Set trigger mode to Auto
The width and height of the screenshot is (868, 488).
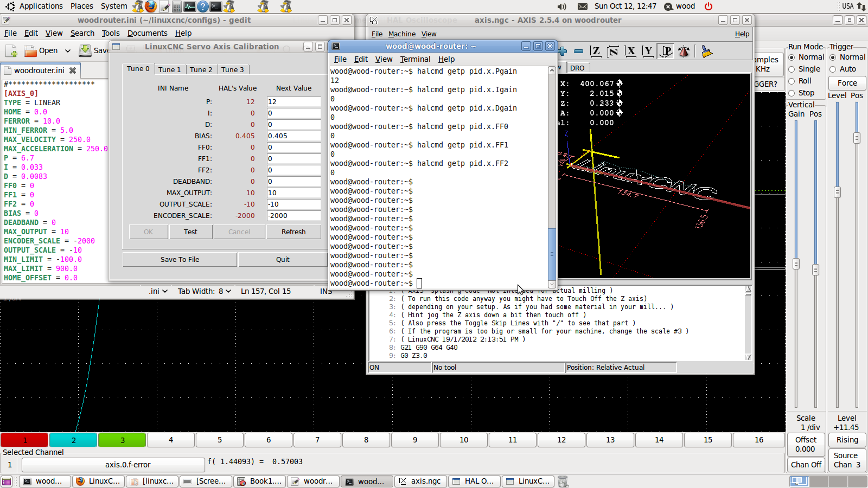click(833, 69)
